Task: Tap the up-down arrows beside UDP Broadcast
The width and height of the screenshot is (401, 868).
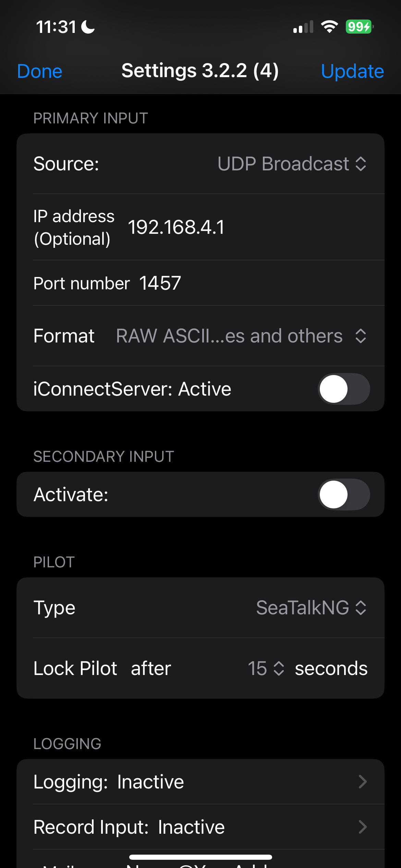Action: 361,164
